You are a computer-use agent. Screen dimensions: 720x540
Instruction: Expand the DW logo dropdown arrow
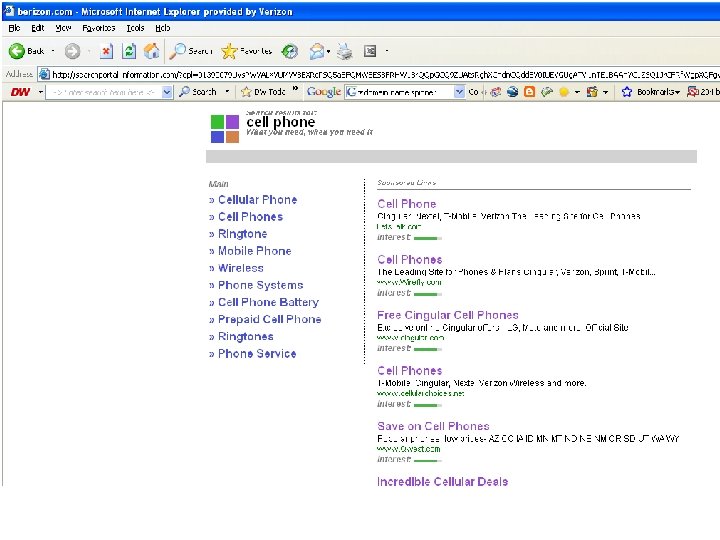pos(40,92)
